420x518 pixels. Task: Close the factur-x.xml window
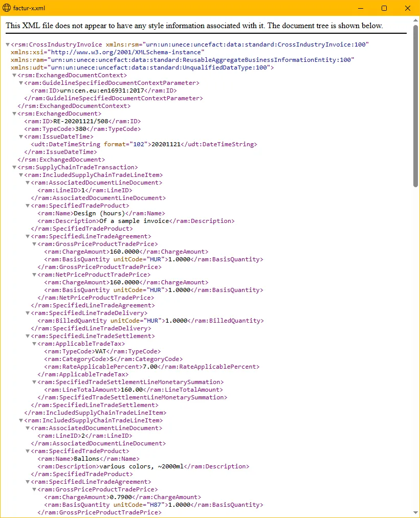pos(408,8)
